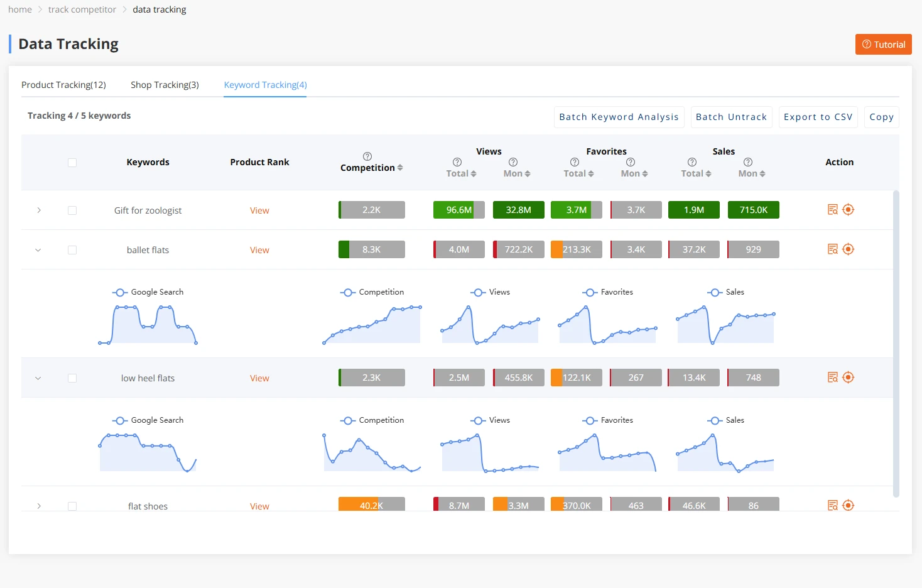Collapse the ballet flats row details
This screenshot has height=588, width=922.
[38, 249]
